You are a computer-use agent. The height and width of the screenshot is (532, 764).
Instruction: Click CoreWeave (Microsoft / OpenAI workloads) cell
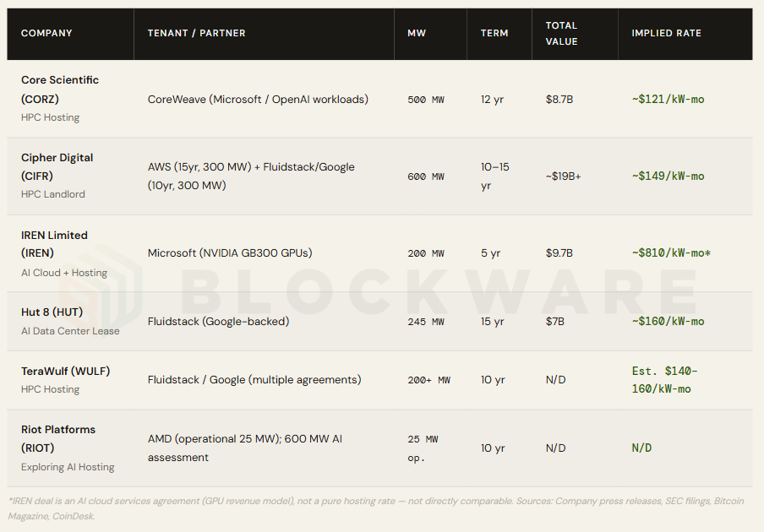(x=258, y=100)
